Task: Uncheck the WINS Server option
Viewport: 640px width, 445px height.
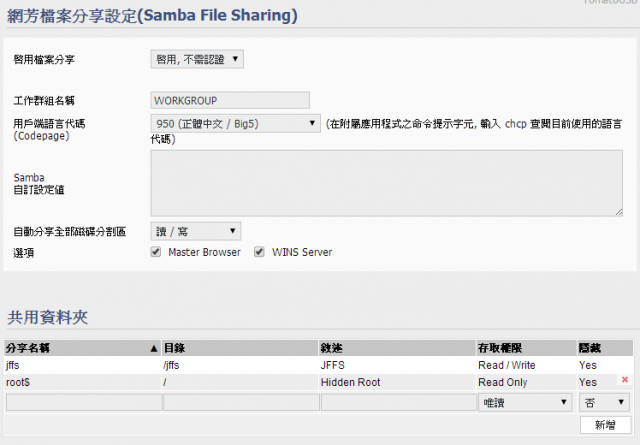Action: click(259, 252)
